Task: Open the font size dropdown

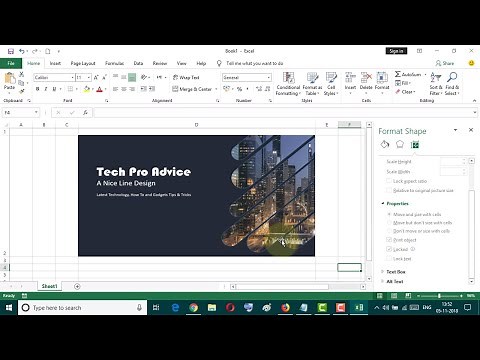Action: 89,77
